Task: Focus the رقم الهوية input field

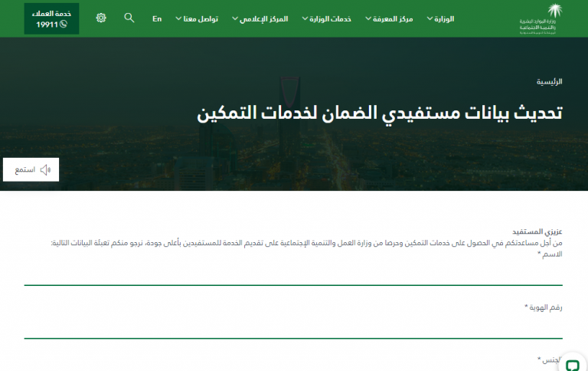Action: click(x=293, y=327)
